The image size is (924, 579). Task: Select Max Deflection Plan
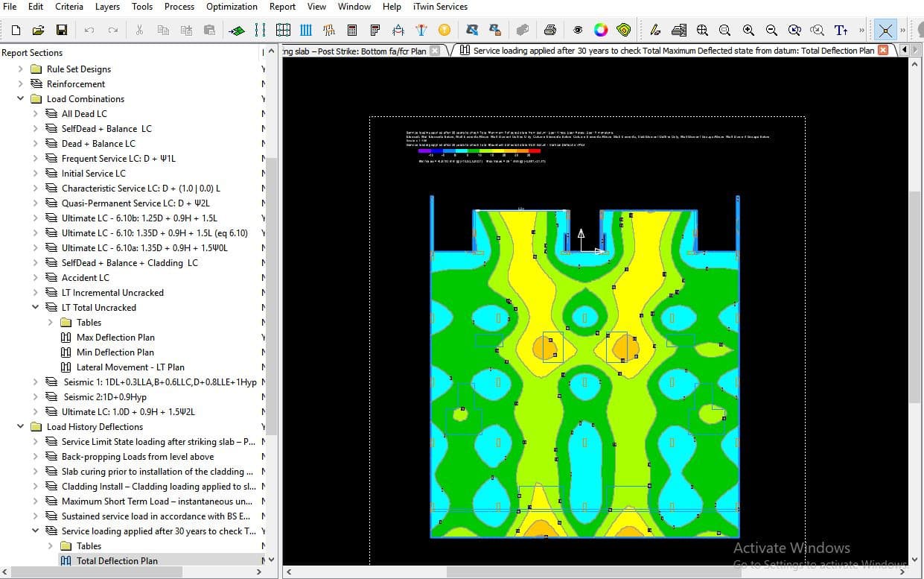point(115,337)
